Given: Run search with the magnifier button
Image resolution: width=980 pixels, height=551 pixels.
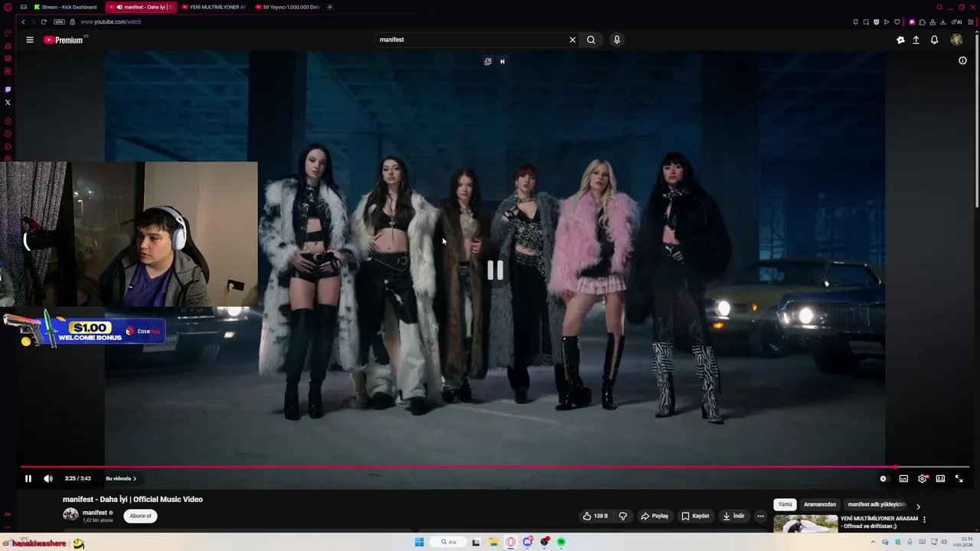Looking at the screenshot, I should click(591, 40).
